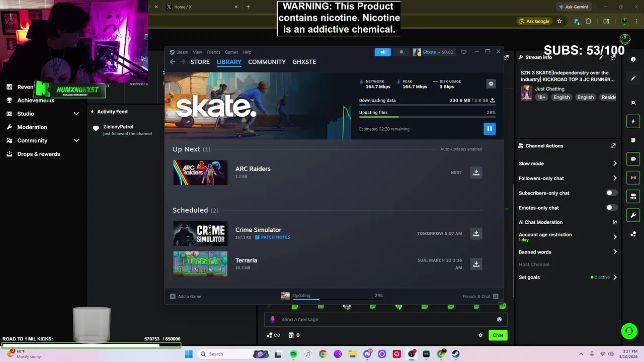Download ARC Raiders update now
The image size is (644, 362).
476,172
